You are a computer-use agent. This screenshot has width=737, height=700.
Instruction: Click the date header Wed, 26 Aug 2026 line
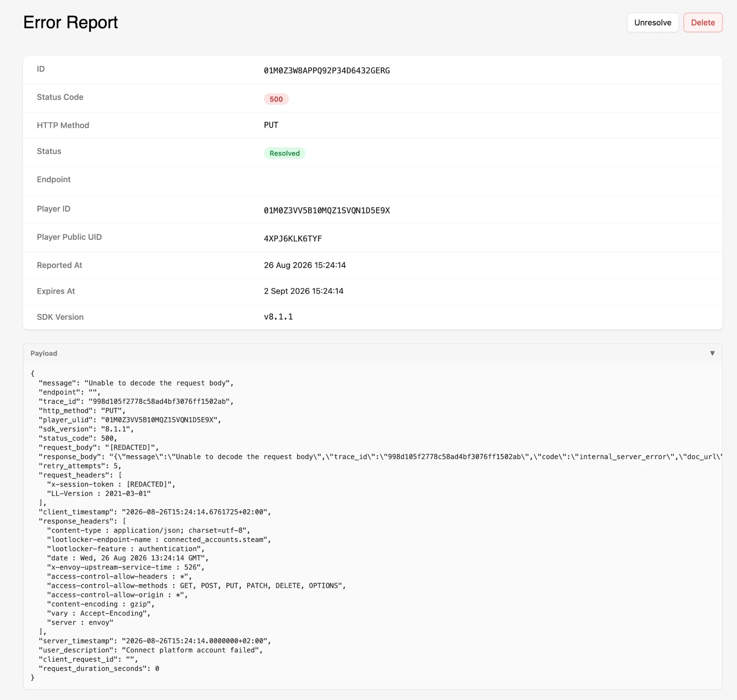coord(128,558)
